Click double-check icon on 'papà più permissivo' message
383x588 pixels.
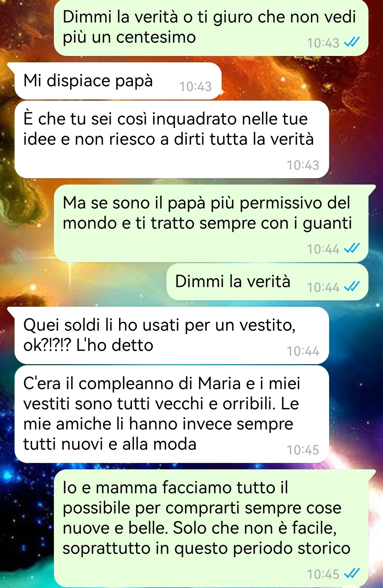[x=352, y=248]
